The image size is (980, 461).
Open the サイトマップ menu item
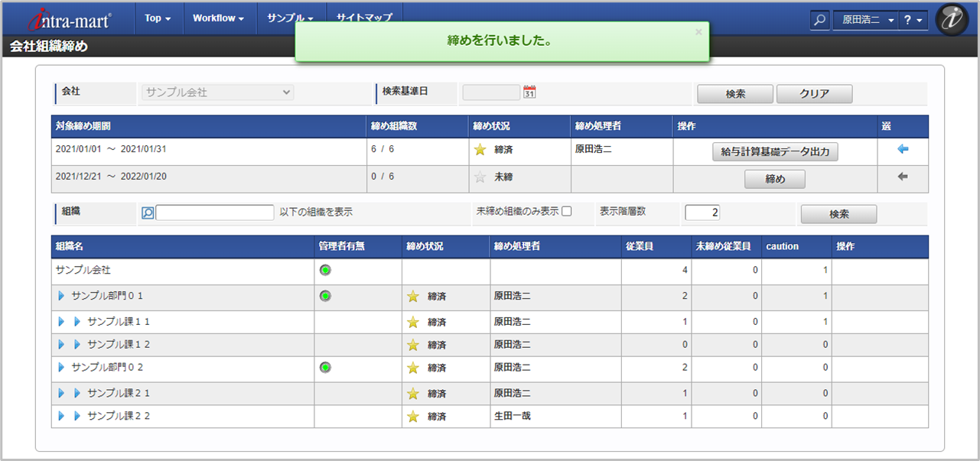click(x=364, y=18)
